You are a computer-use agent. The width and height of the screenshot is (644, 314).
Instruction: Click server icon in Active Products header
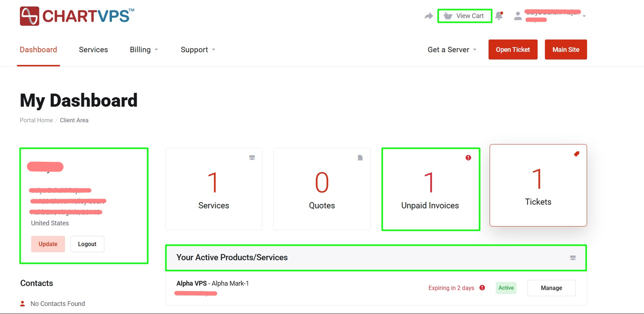573,258
